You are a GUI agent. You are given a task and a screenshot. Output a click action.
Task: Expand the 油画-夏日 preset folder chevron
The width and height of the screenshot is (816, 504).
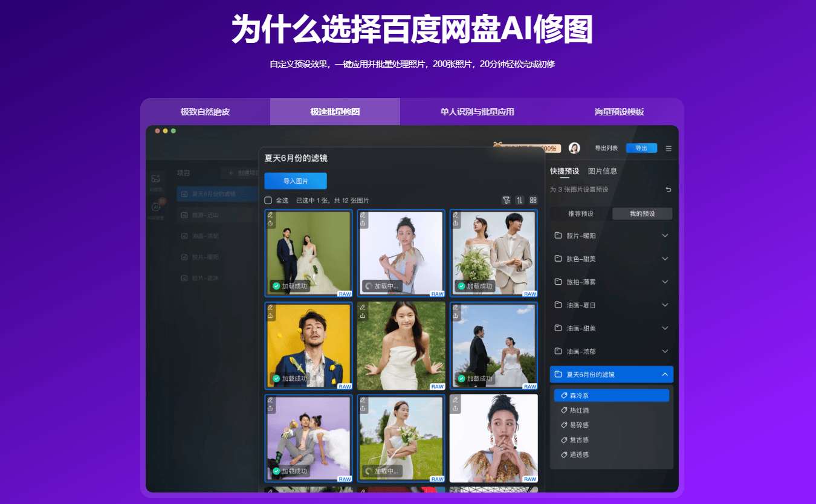click(x=665, y=305)
